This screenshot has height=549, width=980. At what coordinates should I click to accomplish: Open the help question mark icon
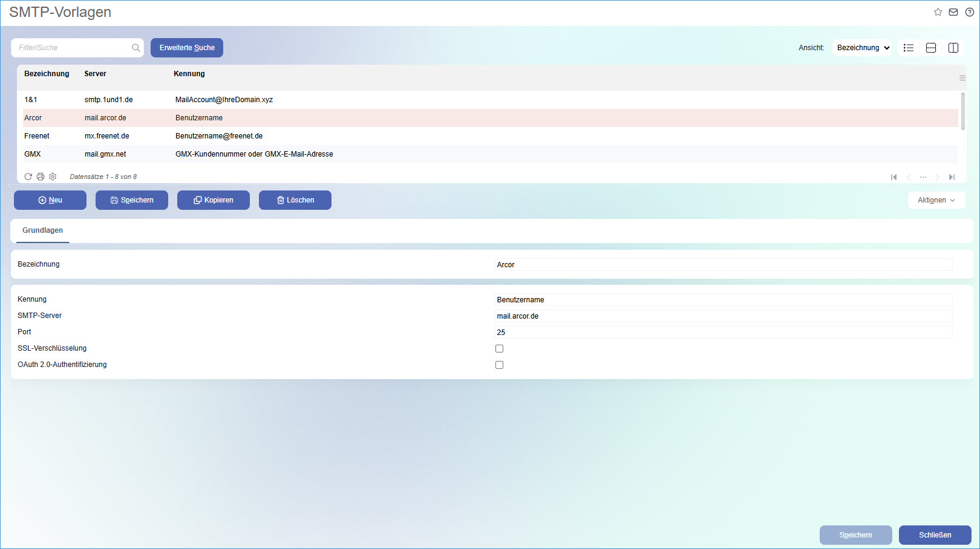pos(969,12)
